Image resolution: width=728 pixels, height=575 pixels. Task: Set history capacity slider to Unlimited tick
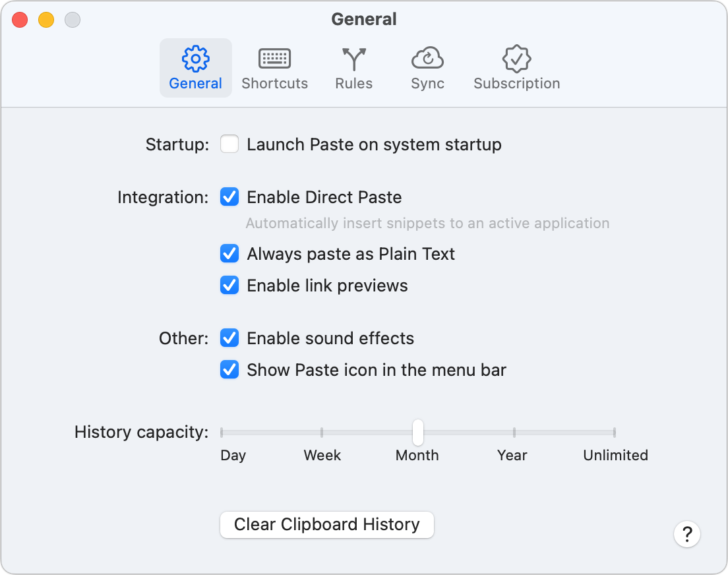615,433
